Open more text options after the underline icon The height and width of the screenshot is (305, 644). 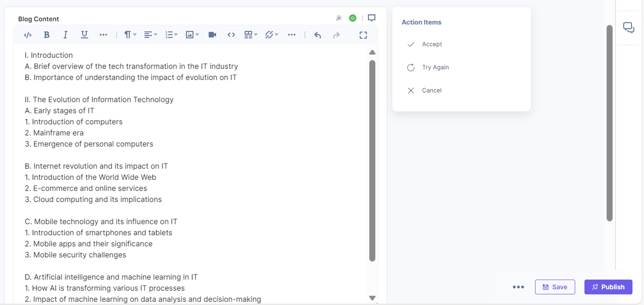[x=103, y=35]
